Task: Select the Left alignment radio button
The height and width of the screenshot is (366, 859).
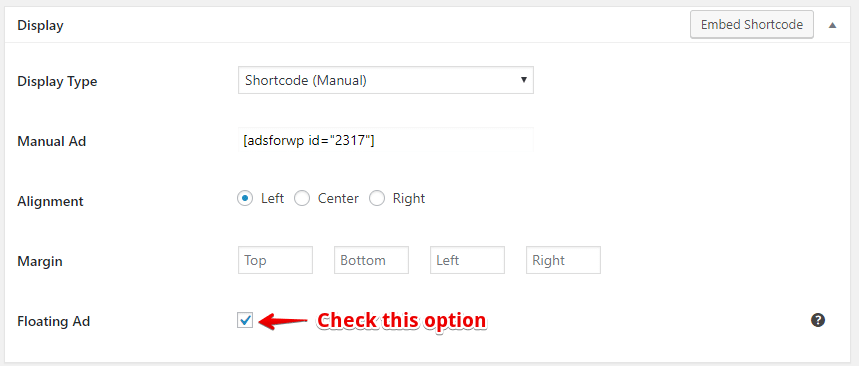Action: [x=245, y=198]
